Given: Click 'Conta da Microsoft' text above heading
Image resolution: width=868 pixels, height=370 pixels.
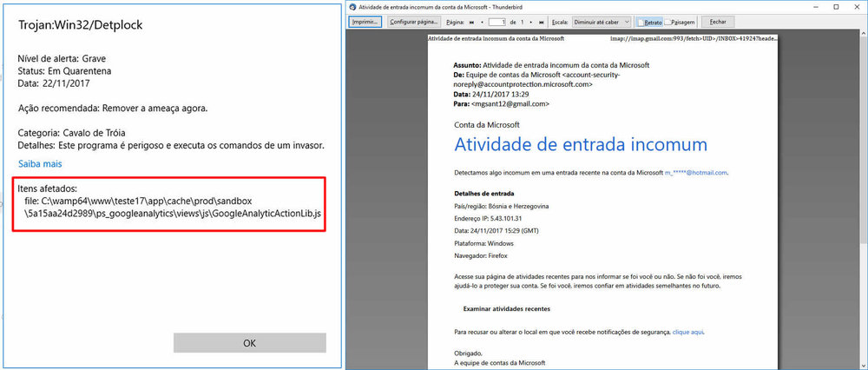Looking at the screenshot, I should (x=487, y=124).
